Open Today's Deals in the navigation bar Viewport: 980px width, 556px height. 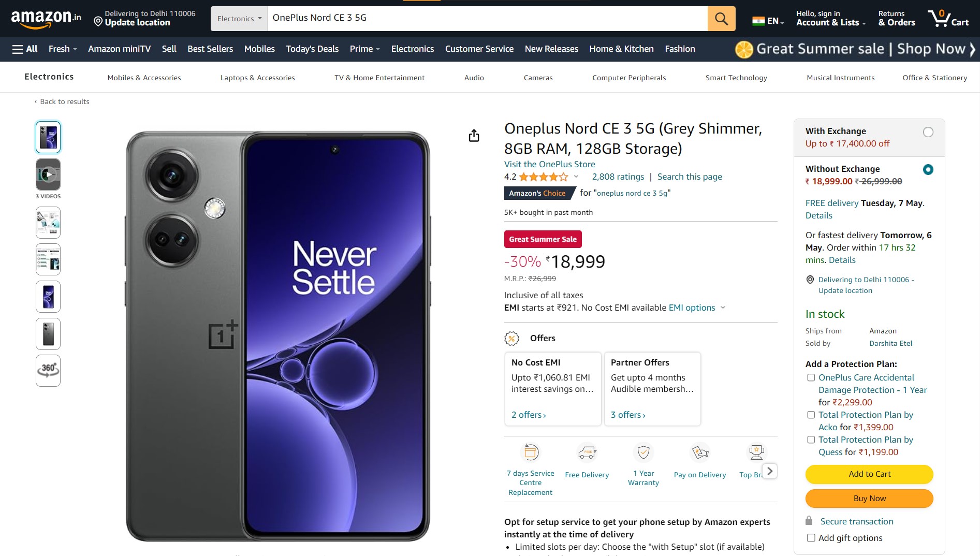pos(312,49)
